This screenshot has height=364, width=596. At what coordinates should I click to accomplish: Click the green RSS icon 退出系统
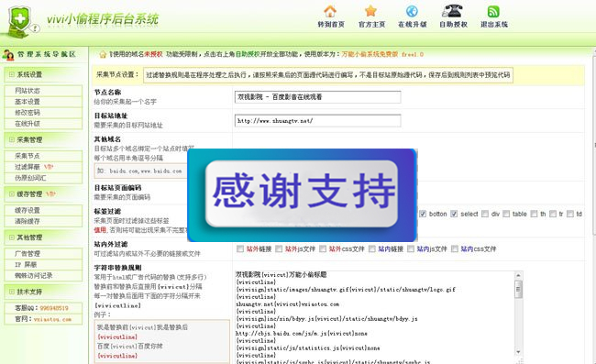point(493,11)
